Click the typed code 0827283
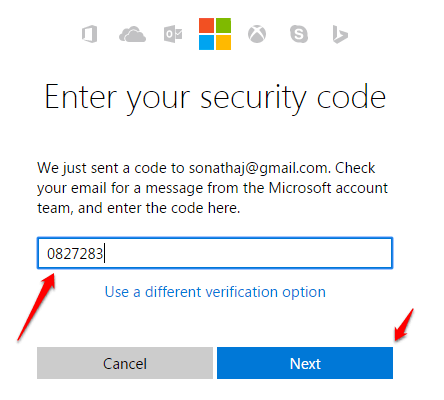Screen dimensions: 444x400 click(x=75, y=254)
